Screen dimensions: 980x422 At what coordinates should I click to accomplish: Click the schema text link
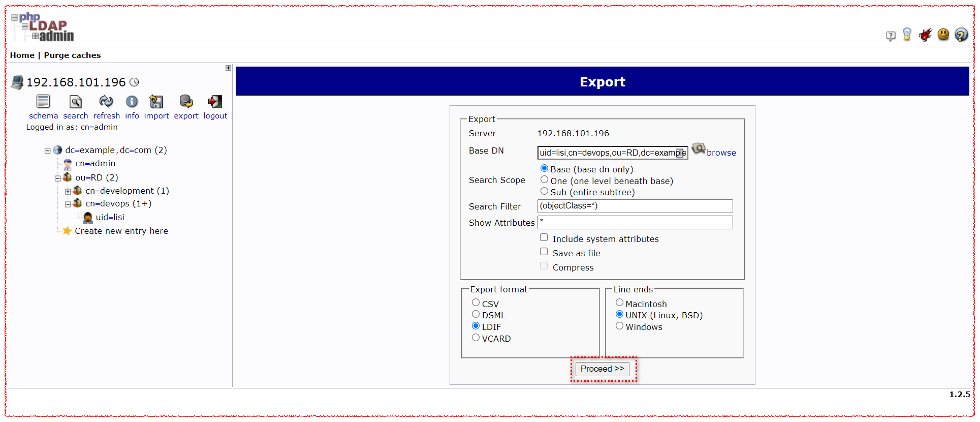43,116
